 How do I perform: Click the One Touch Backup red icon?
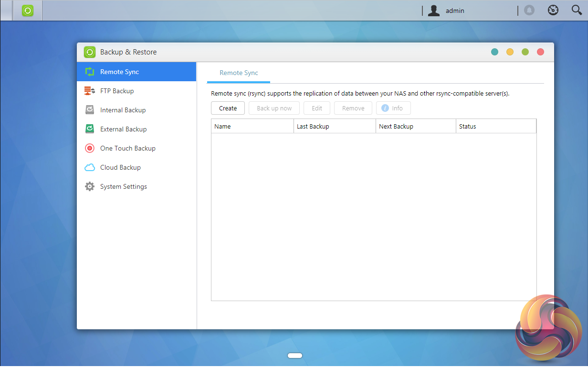90,148
